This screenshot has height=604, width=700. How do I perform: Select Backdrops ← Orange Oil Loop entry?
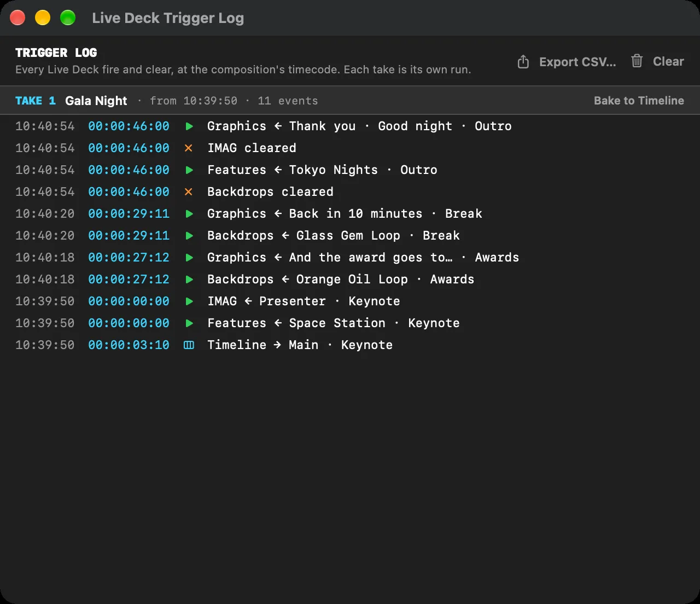tap(341, 280)
